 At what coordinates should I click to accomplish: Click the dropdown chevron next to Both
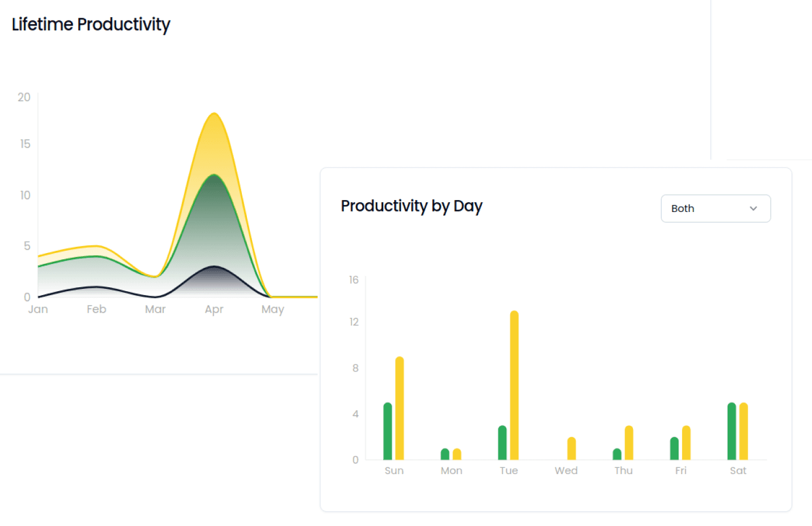pos(752,209)
